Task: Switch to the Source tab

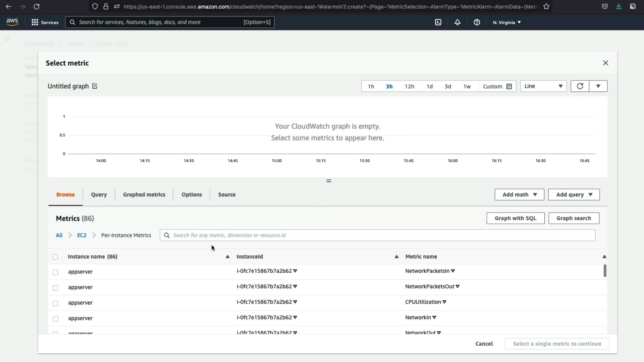Action: [x=226, y=195]
